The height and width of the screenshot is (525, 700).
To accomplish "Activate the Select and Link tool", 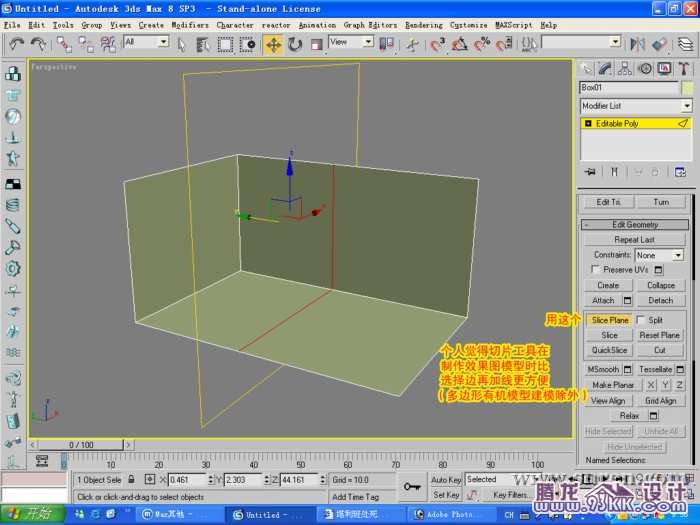I will (x=64, y=44).
